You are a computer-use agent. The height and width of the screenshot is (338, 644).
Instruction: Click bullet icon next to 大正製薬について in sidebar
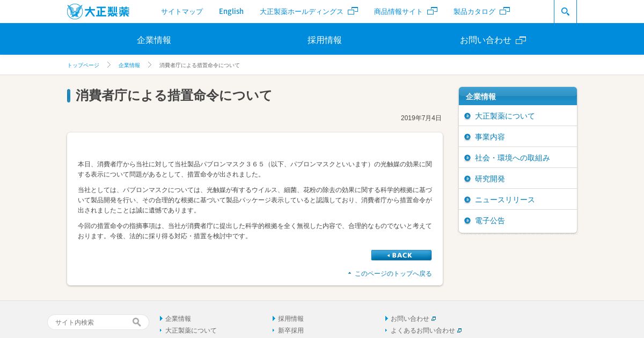(x=467, y=116)
